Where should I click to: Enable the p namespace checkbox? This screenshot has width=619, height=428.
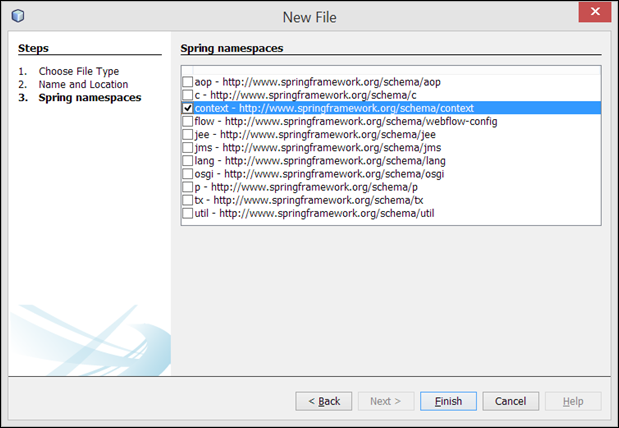click(x=188, y=187)
